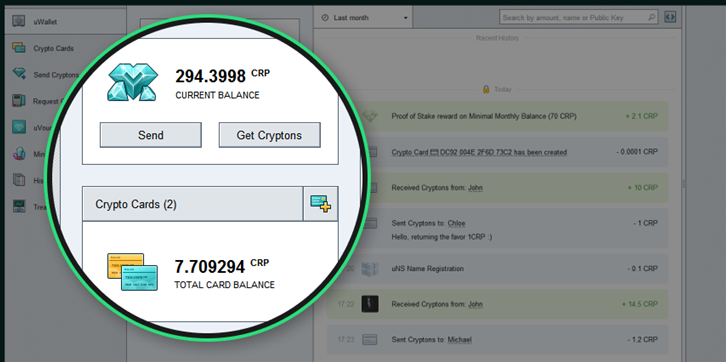Open uWallet from the sidebar icon
The height and width of the screenshot is (362, 726).
point(19,21)
